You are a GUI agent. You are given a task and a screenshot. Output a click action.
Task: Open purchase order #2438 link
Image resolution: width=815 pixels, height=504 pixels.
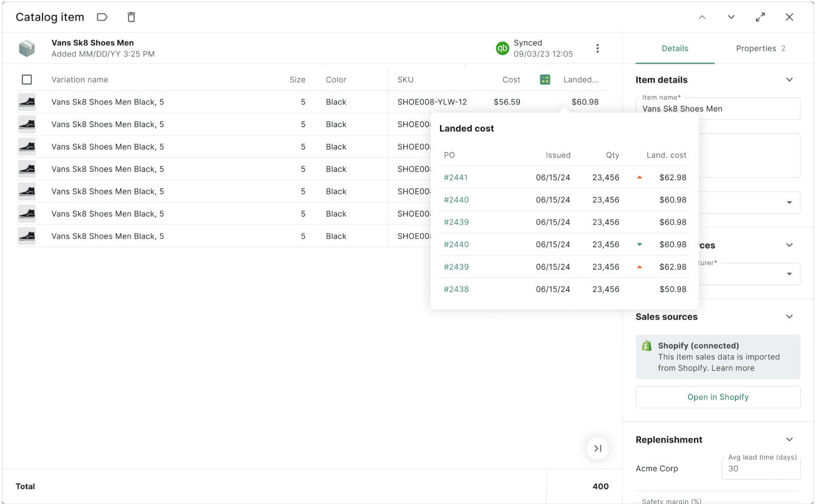click(x=456, y=289)
